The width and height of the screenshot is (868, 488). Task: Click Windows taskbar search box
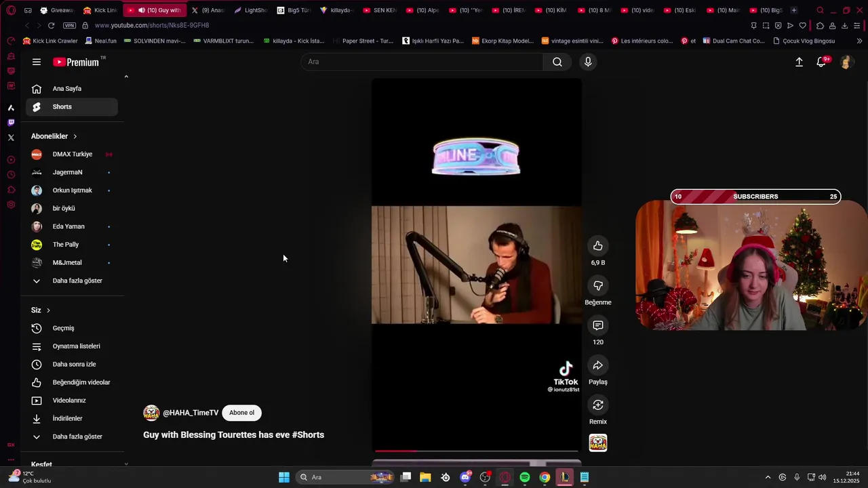click(x=346, y=477)
